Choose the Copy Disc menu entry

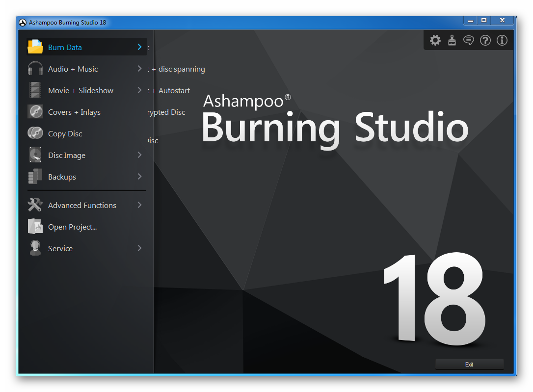click(86, 133)
